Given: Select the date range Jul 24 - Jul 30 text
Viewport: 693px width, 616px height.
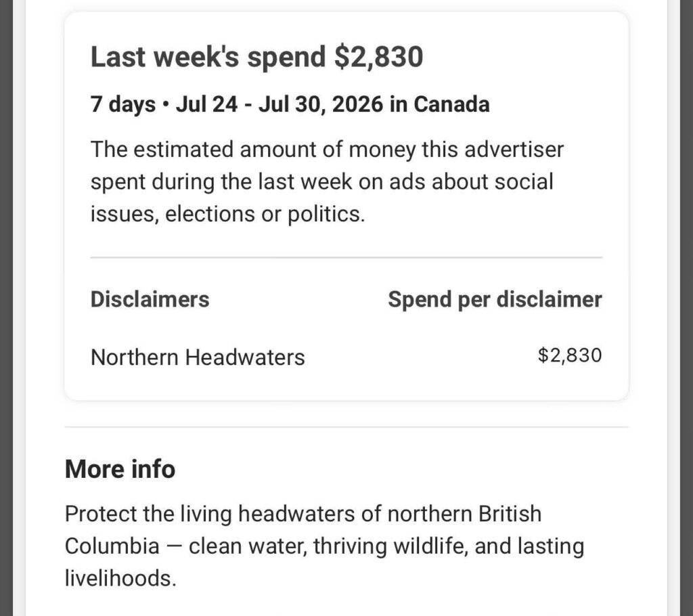Looking at the screenshot, I should (280, 104).
